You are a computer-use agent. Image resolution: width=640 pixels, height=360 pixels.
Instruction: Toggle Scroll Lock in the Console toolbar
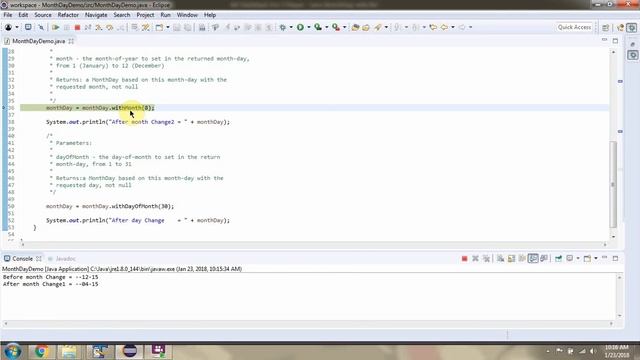click(x=511, y=258)
